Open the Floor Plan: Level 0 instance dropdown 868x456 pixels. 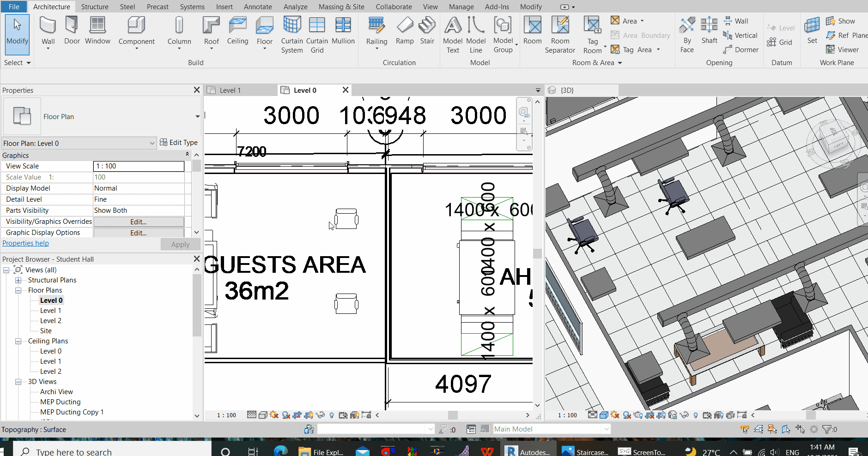pyautogui.click(x=152, y=144)
